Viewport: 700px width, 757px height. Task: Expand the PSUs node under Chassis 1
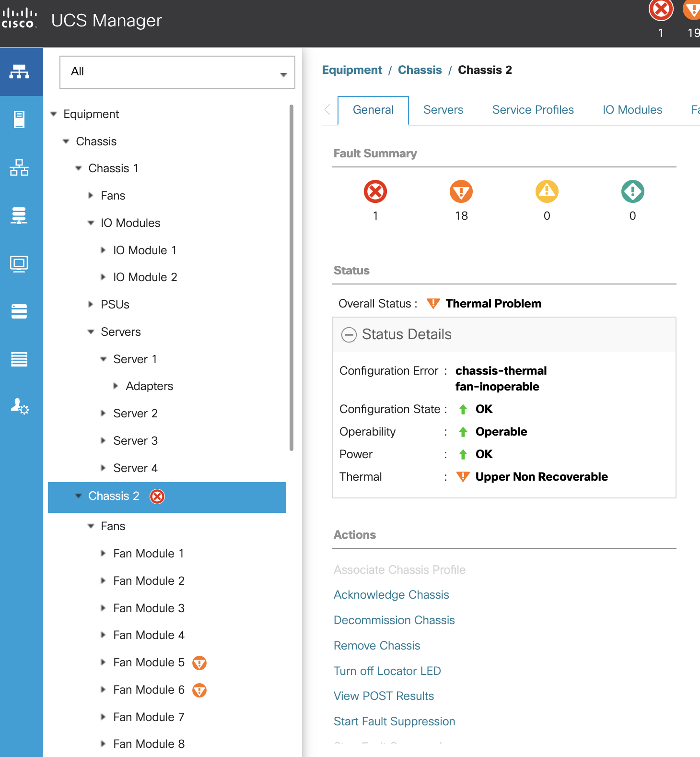pyautogui.click(x=91, y=305)
